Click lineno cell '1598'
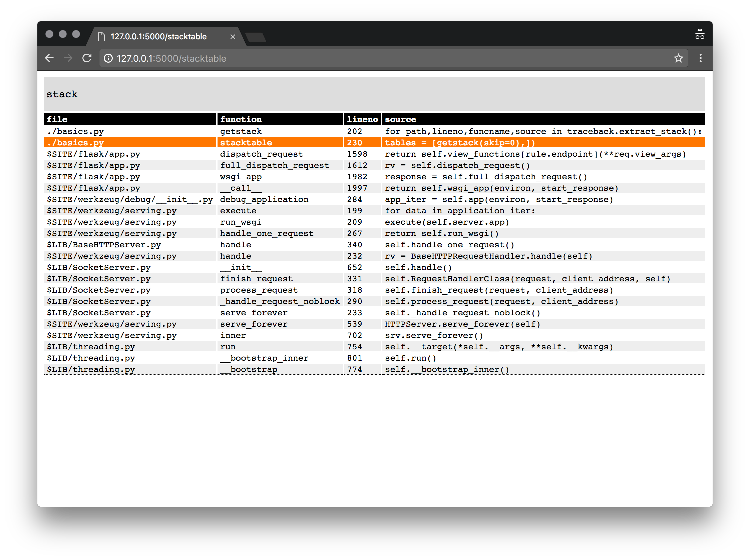The image size is (750, 560). click(362, 154)
